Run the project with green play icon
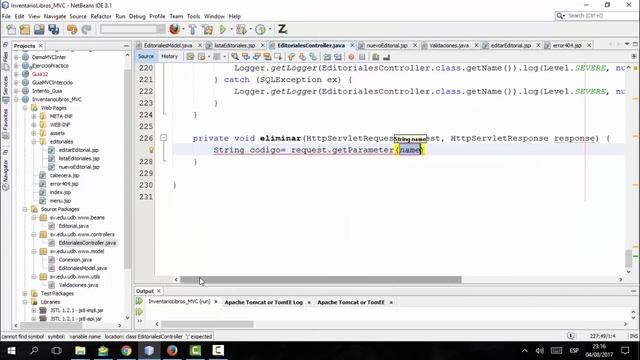The image size is (640, 360). point(223,29)
